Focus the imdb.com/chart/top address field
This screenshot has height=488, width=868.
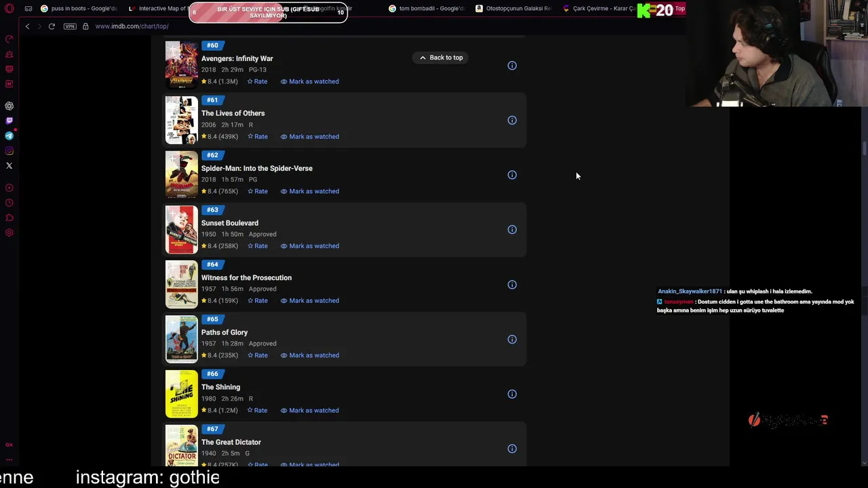132,26
